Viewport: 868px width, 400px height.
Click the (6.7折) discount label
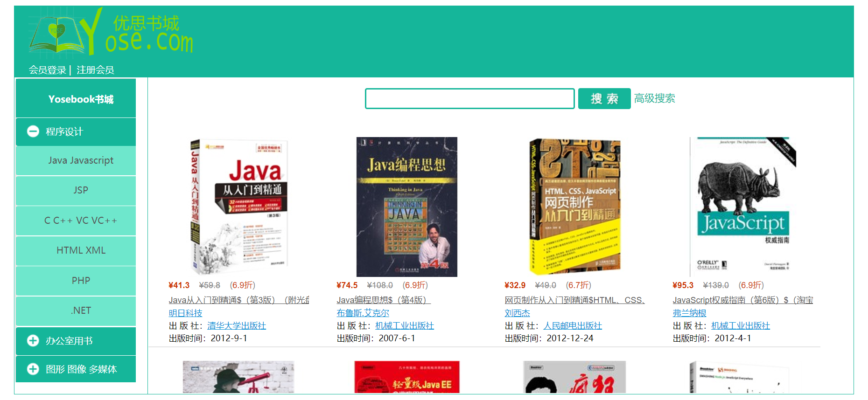[x=578, y=285]
